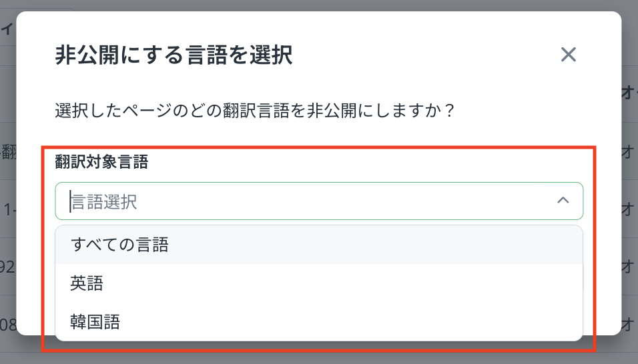Click the partially hidden button behind dialog's top-left
This screenshot has width=638, height=364.
pos(8,29)
